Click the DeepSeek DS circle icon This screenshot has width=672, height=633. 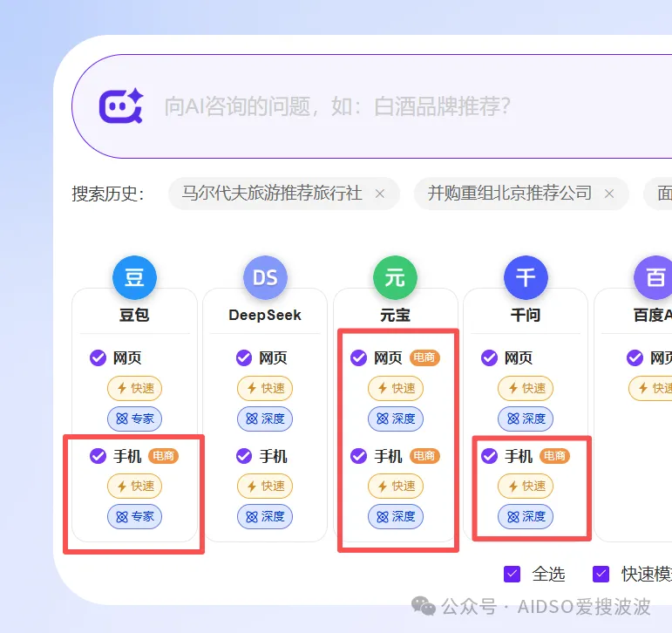(x=265, y=277)
